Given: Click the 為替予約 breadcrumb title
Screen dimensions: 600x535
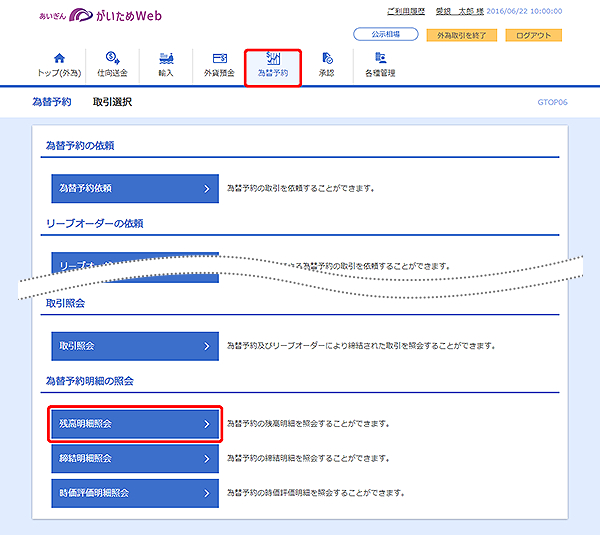Looking at the screenshot, I should point(52,102).
